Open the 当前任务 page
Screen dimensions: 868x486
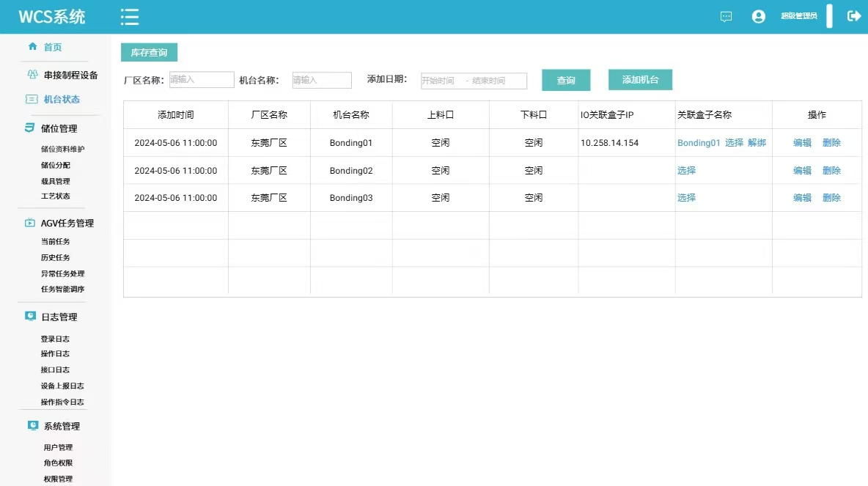click(56, 241)
